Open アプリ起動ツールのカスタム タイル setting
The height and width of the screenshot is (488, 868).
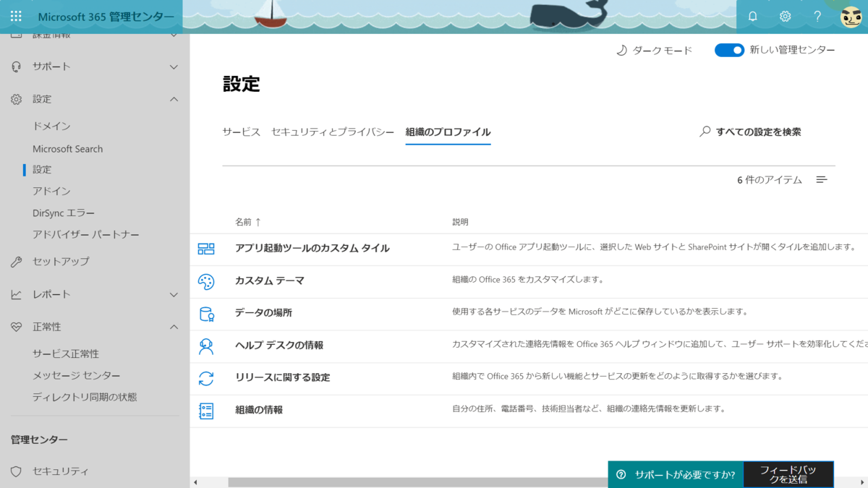click(x=312, y=249)
